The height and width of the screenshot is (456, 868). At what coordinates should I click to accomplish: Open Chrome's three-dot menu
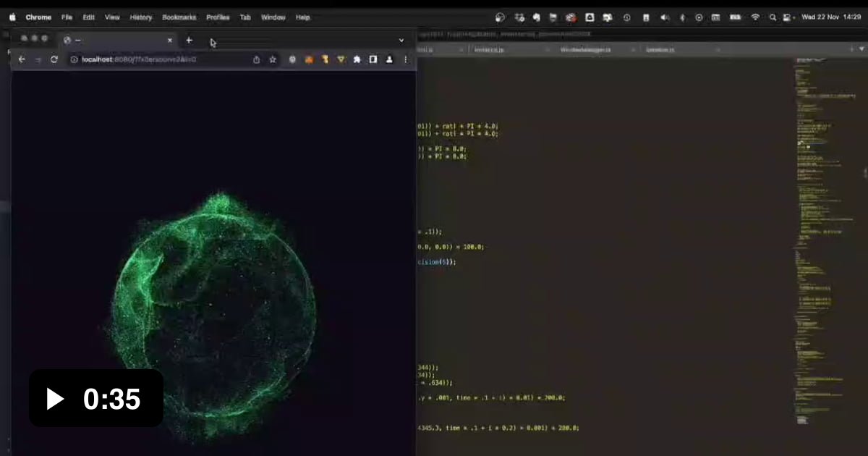coord(405,59)
